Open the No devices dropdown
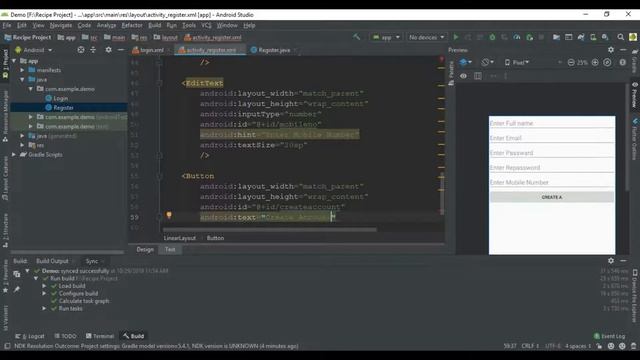 coord(427,37)
